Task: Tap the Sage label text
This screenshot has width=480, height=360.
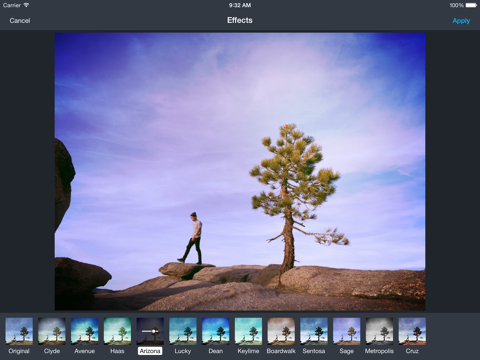Action: tap(347, 351)
